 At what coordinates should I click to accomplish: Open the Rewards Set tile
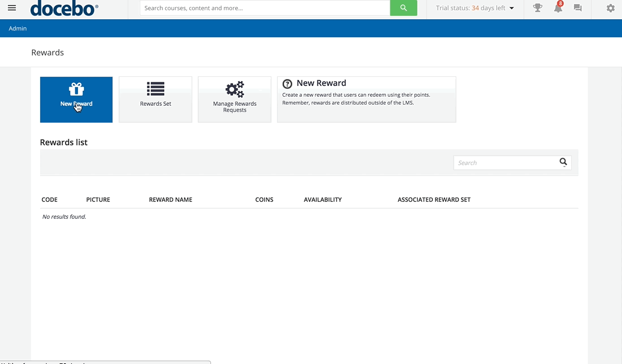click(x=155, y=99)
